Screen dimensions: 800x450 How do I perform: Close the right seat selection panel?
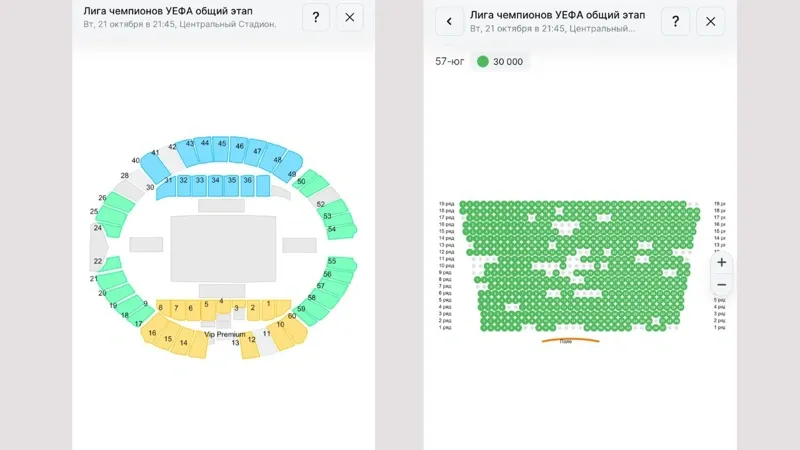click(710, 20)
